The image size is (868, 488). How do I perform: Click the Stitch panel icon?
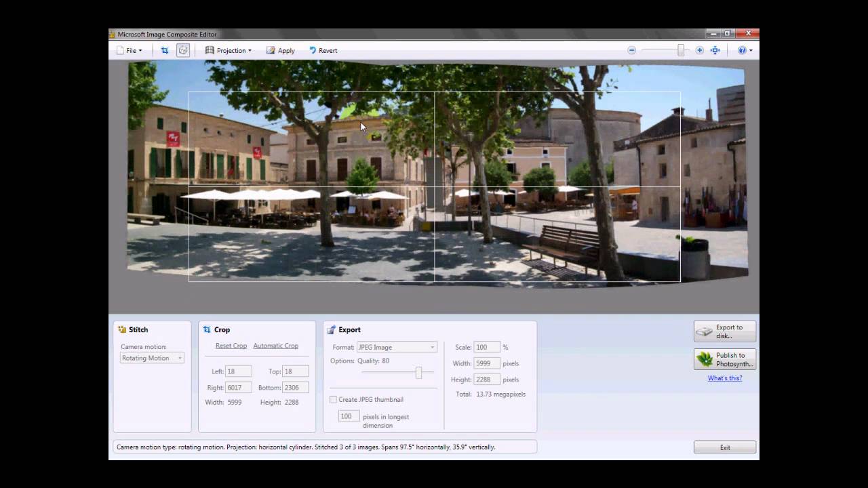pos(122,329)
